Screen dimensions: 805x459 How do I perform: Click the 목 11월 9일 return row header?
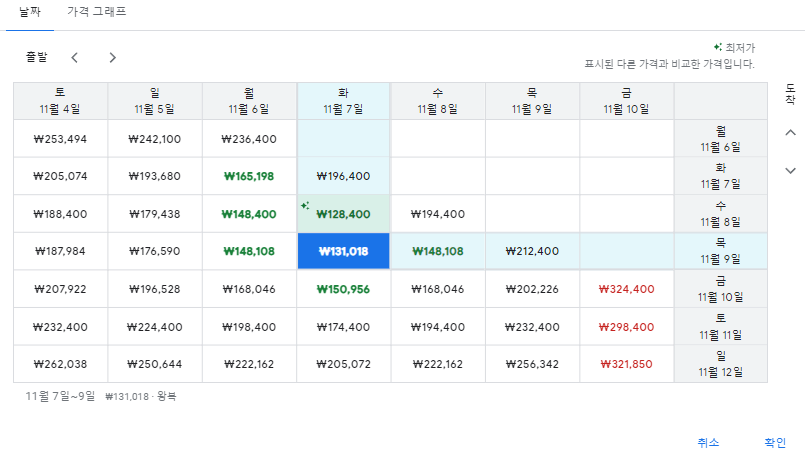(721, 251)
